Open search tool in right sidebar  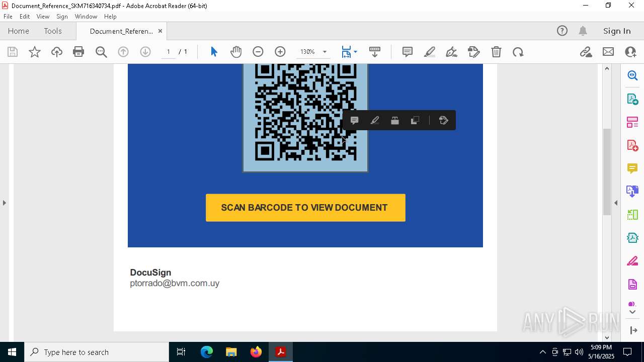pyautogui.click(x=632, y=75)
